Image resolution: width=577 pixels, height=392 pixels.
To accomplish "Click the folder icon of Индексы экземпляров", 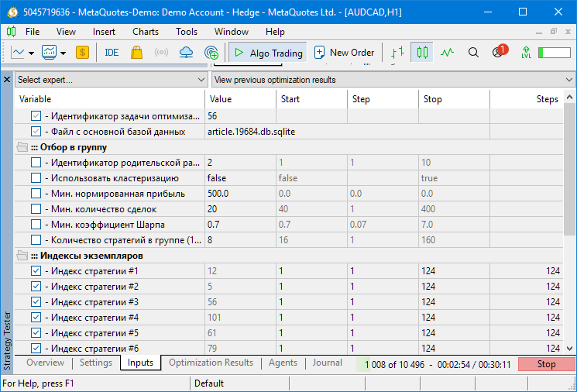I will pyautogui.click(x=22, y=256).
